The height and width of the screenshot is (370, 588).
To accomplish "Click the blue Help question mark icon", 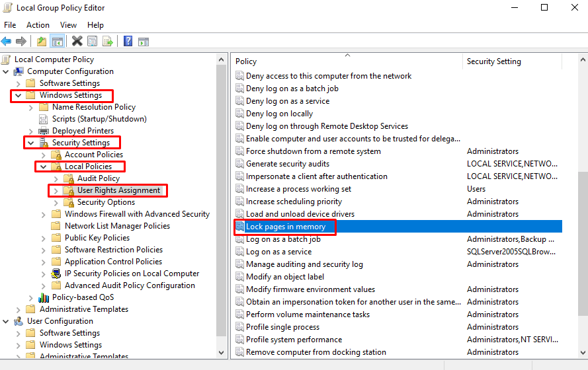I will tap(128, 41).
